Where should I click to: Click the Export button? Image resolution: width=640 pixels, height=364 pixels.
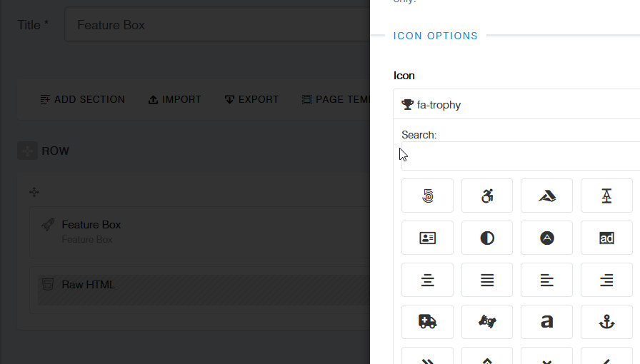[251, 99]
